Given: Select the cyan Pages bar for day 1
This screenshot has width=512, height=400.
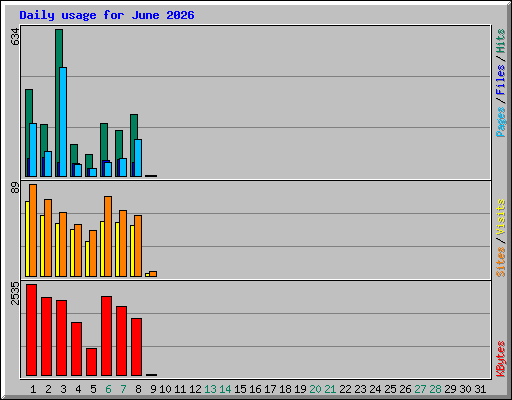Looking at the screenshot, I should point(33,150).
